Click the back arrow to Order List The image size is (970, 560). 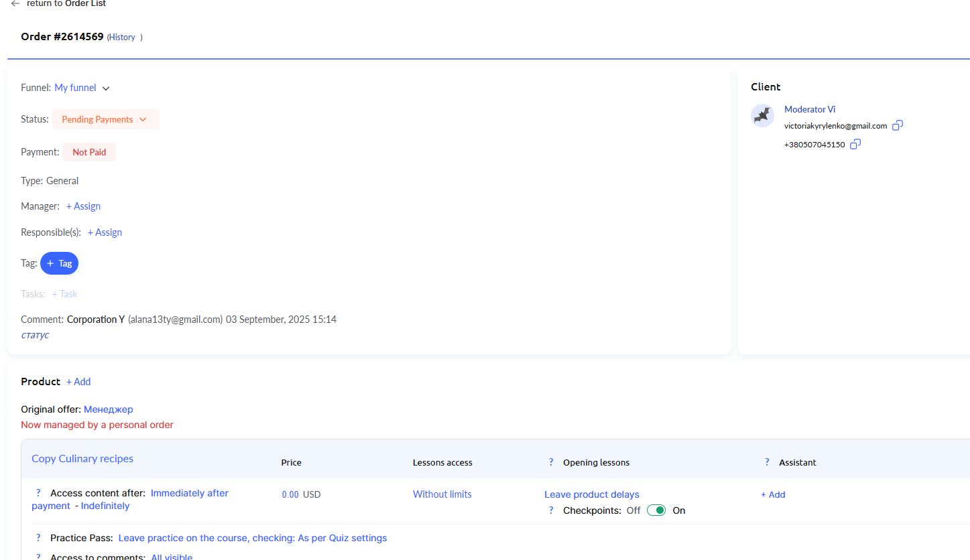(15, 3)
